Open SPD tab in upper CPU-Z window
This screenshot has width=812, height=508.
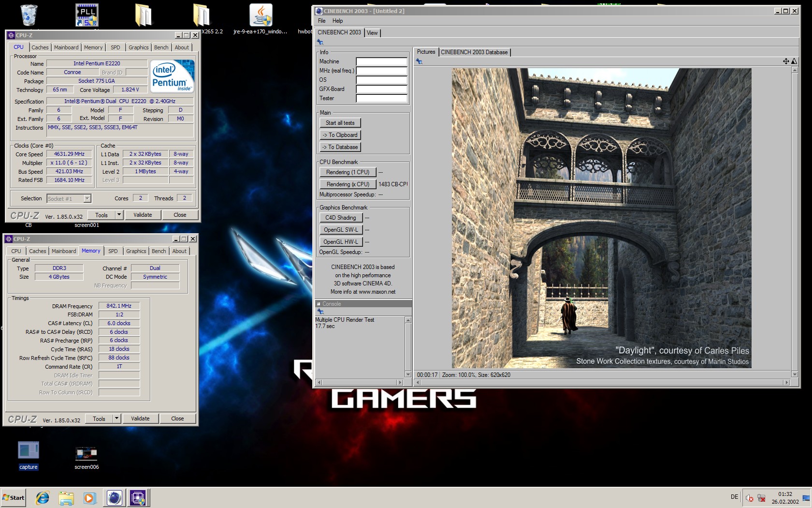tap(115, 47)
